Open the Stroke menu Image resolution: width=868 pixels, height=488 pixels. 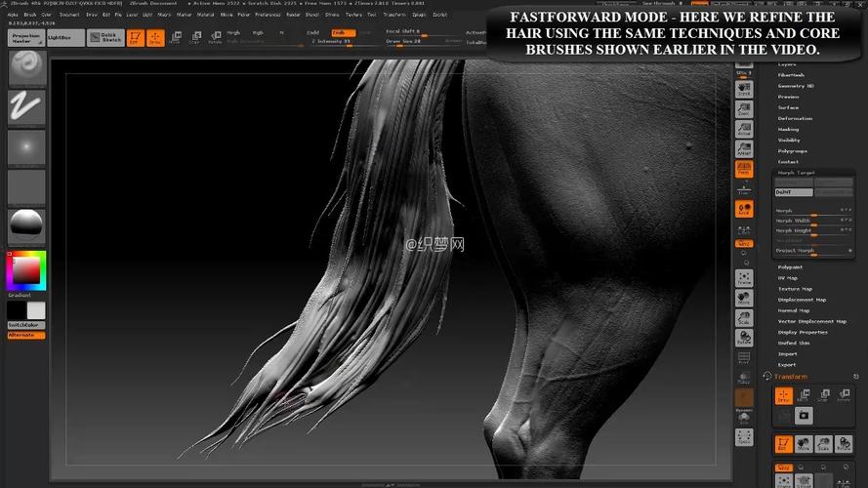pos(332,15)
